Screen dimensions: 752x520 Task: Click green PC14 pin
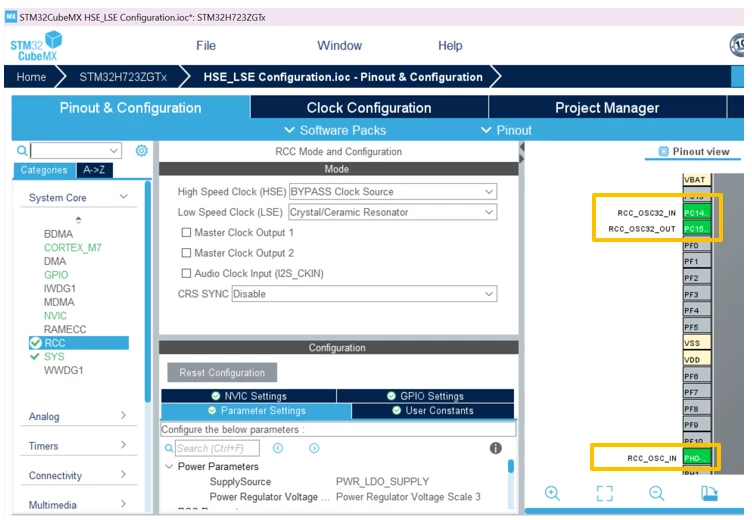(696, 213)
